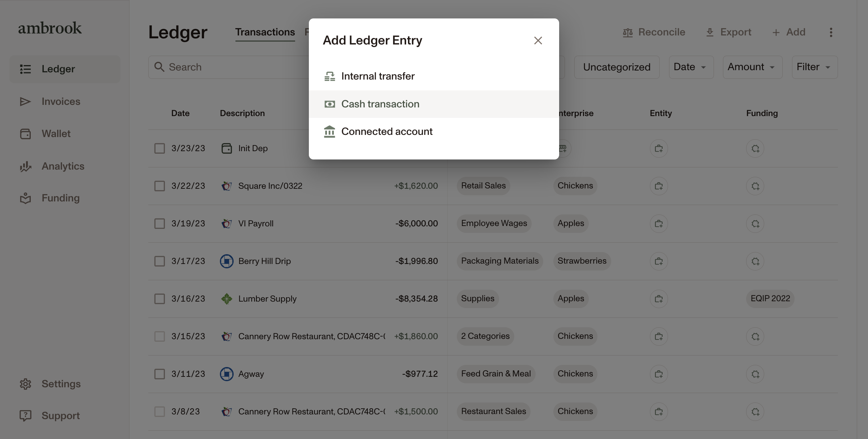The width and height of the screenshot is (868, 439).
Task: Go to Analytics chart icon
Action: pyautogui.click(x=25, y=166)
